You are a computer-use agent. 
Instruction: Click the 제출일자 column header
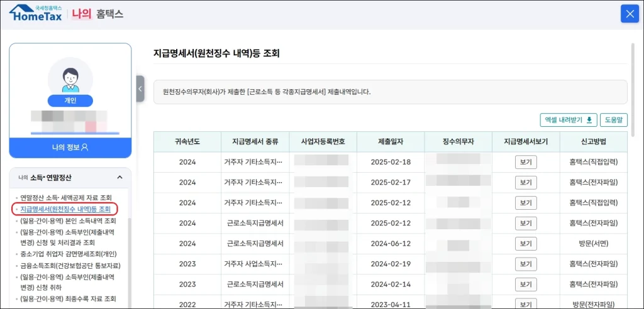click(391, 141)
